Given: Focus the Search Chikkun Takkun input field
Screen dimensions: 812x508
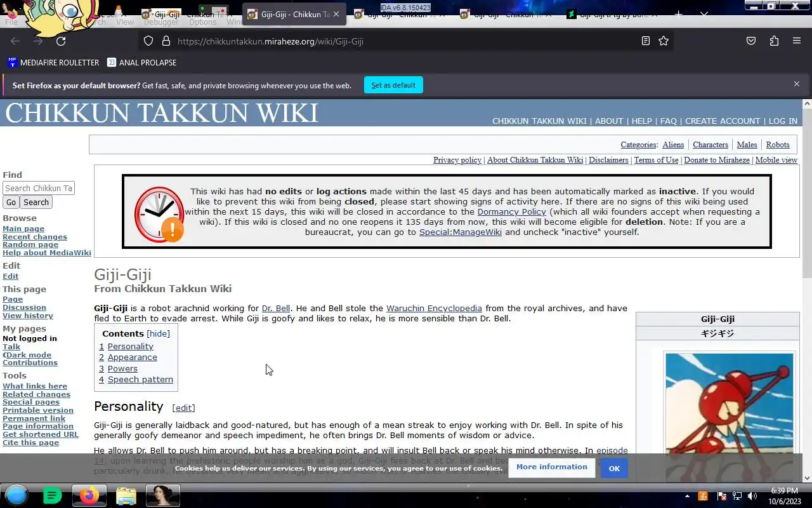Looking at the screenshot, I should click(x=39, y=188).
